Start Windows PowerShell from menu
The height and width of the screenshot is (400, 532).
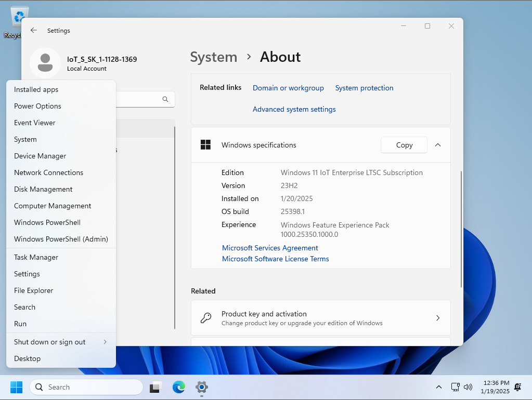[61, 222]
